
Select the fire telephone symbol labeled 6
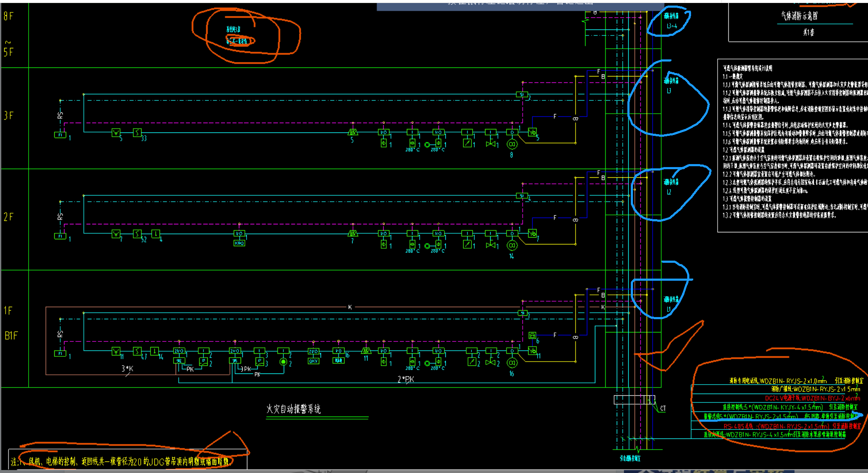[532, 336]
